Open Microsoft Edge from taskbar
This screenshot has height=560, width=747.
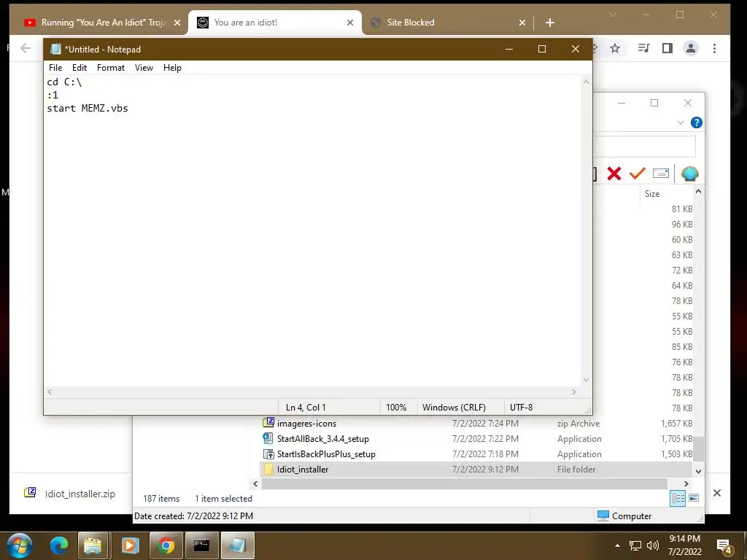click(x=59, y=545)
